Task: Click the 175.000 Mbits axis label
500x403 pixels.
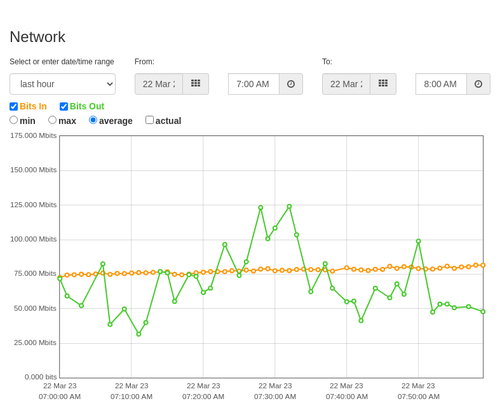Action: [33, 135]
